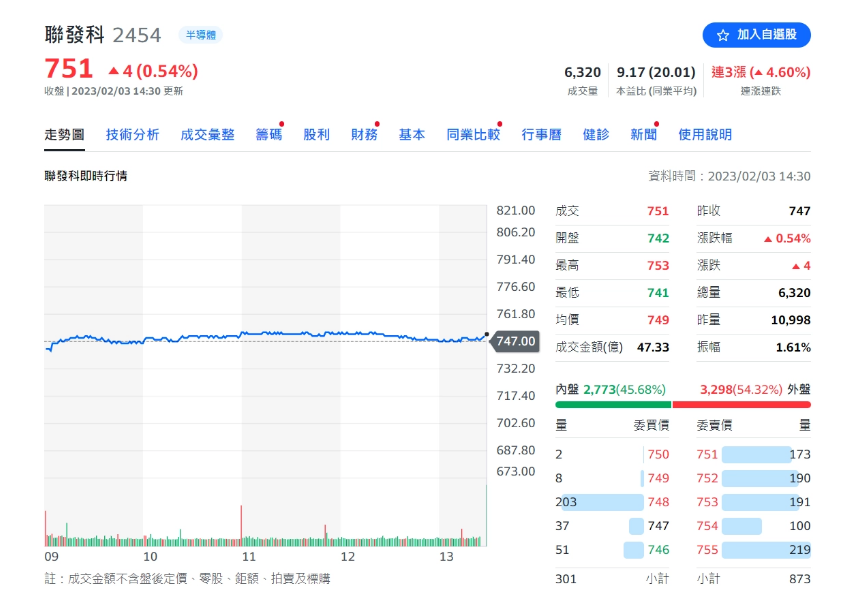Click ask price 755
Image resolution: width=843 pixels, height=615 pixels.
707,549
